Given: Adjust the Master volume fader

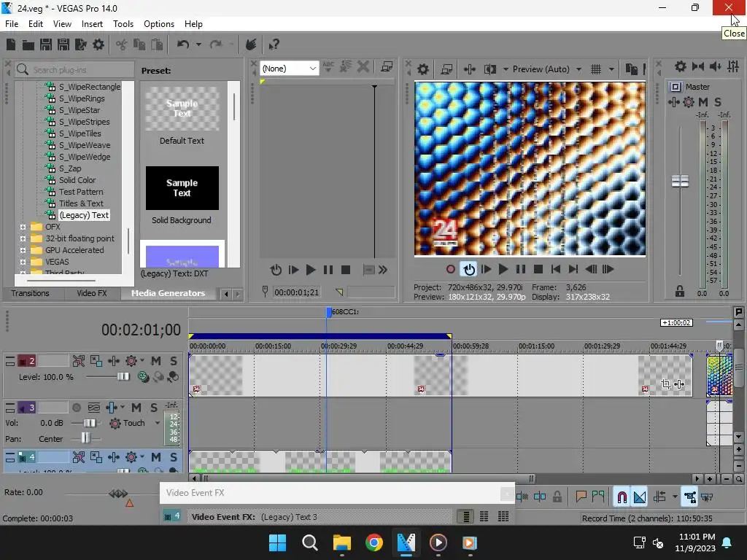Looking at the screenshot, I should coord(680,181).
